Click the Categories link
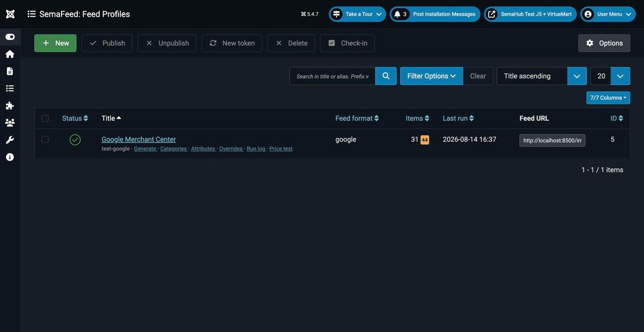This screenshot has width=644, height=332. click(x=173, y=149)
